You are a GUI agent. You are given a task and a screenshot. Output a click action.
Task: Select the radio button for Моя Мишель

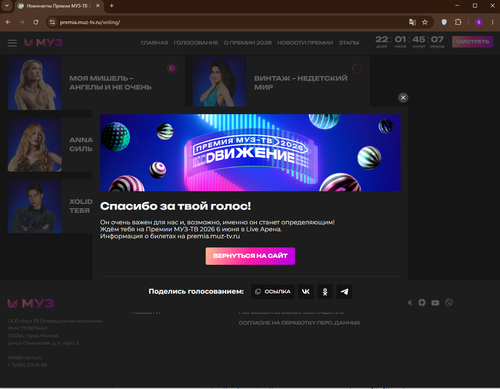pos(172,69)
